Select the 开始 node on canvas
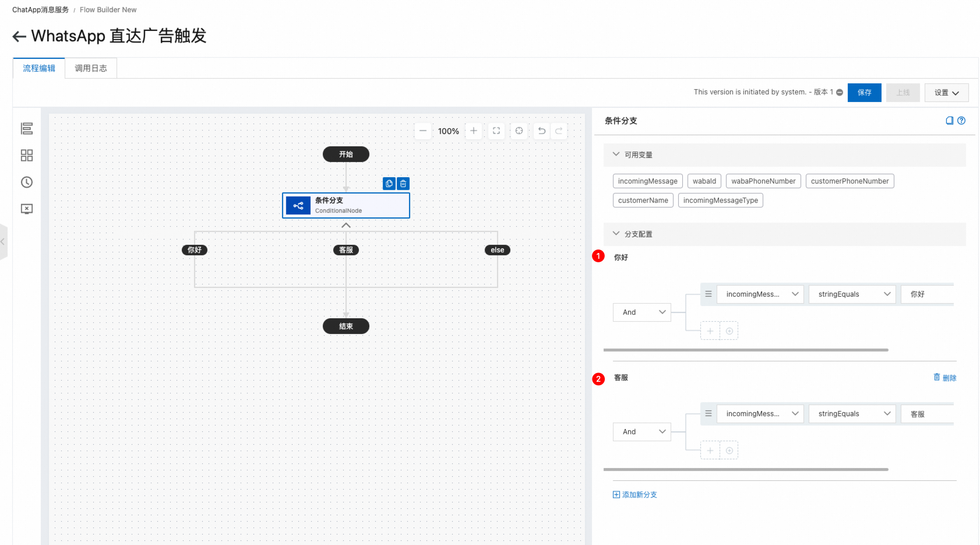Screen dimensions: 980x545 346,154
